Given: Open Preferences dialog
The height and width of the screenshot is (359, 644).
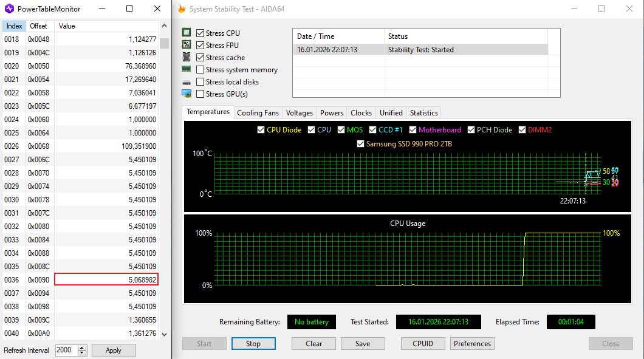Looking at the screenshot, I should 472,344.
